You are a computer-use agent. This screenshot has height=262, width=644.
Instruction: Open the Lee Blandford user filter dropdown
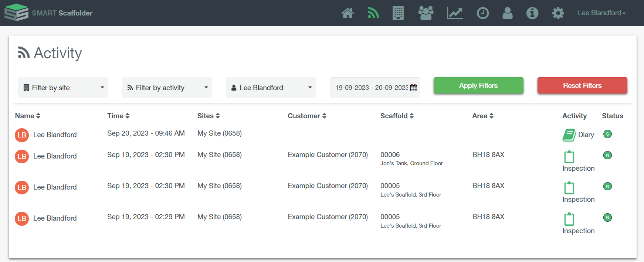click(x=271, y=88)
